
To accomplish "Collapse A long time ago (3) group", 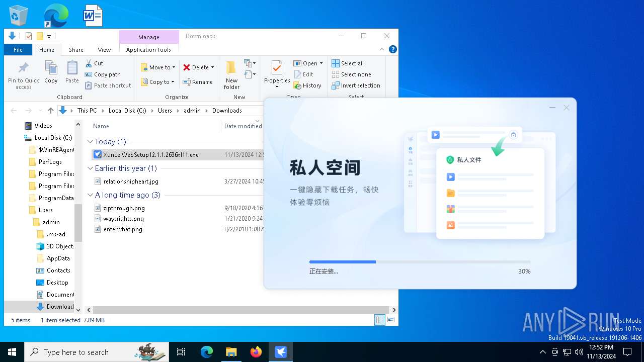I will click(x=90, y=195).
